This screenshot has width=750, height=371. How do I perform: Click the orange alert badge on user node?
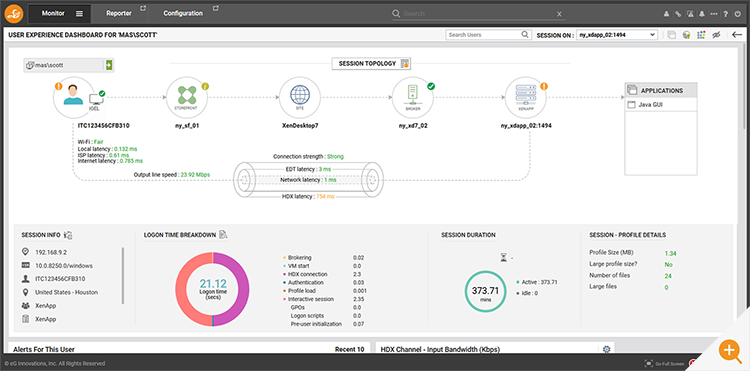tap(59, 87)
